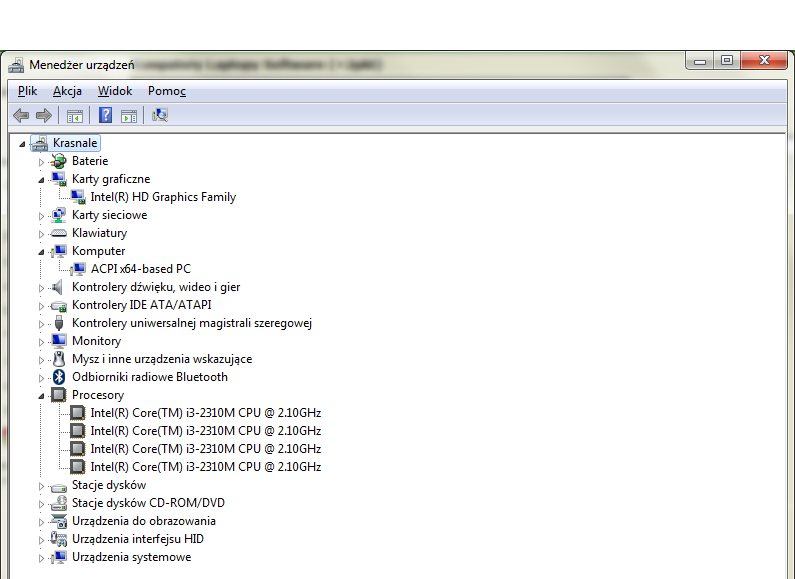The width and height of the screenshot is (795, 579).
Task: Click the Menedżer urządzeń title bar icon
Action: click(x=16, y=65)
